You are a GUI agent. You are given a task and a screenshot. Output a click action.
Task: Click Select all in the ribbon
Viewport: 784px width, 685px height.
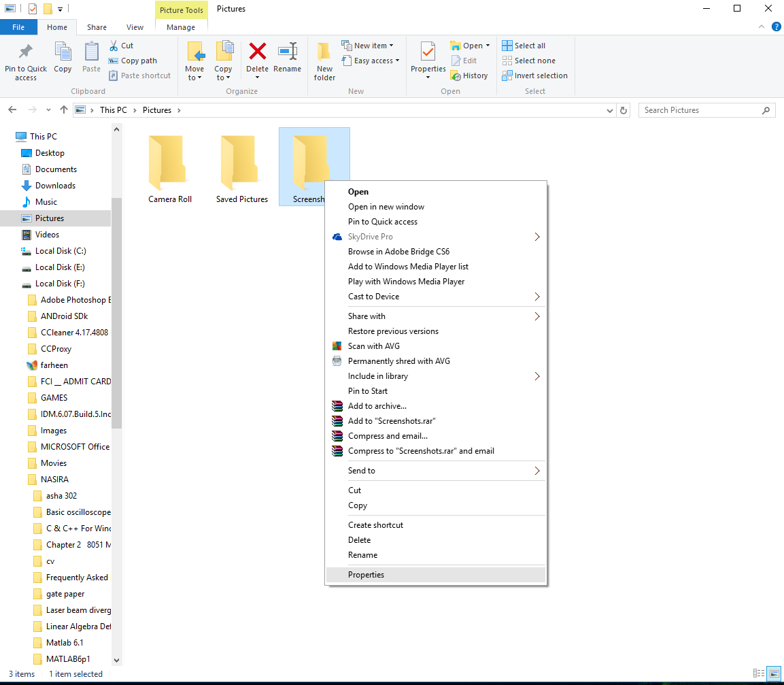point(524,46)
